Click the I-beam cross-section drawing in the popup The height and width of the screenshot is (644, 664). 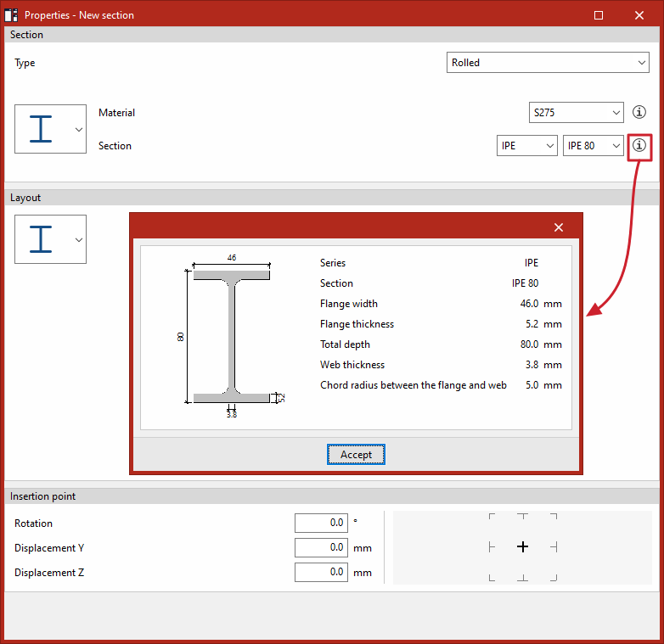pos(232,336)
